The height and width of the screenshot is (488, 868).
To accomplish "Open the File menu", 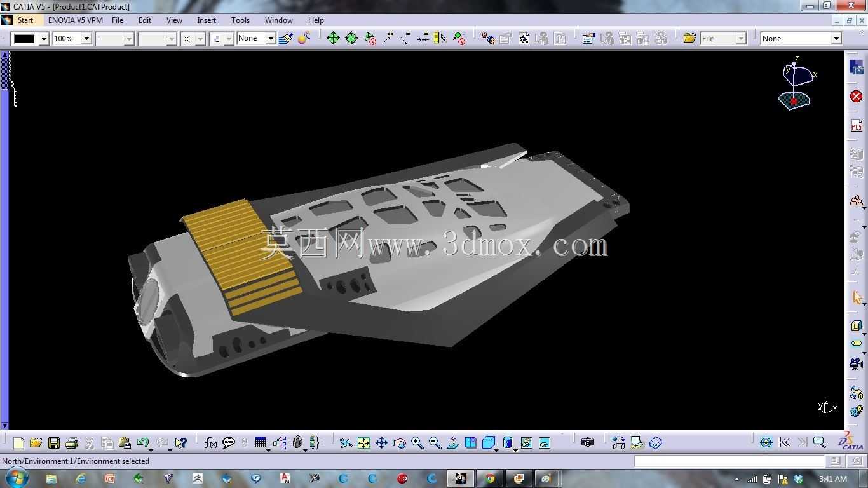I will (x=118, y=20).
